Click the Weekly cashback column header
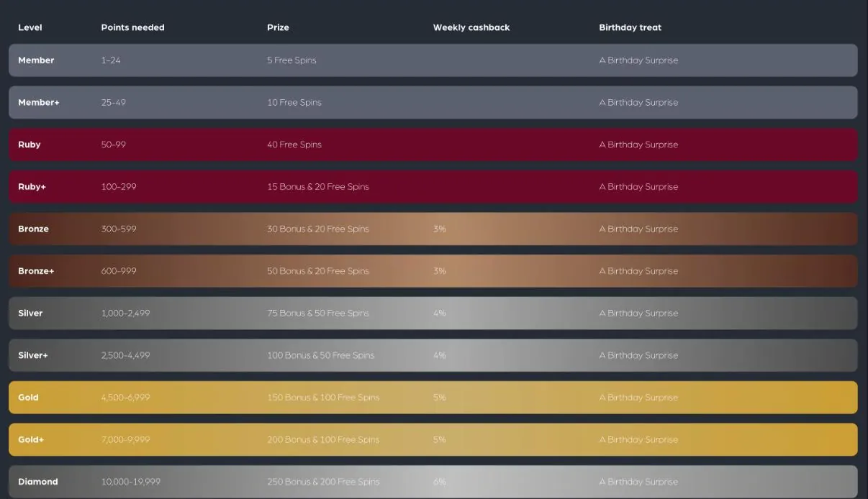Screen dimensions: 868x499 click(x=471, y=27)
